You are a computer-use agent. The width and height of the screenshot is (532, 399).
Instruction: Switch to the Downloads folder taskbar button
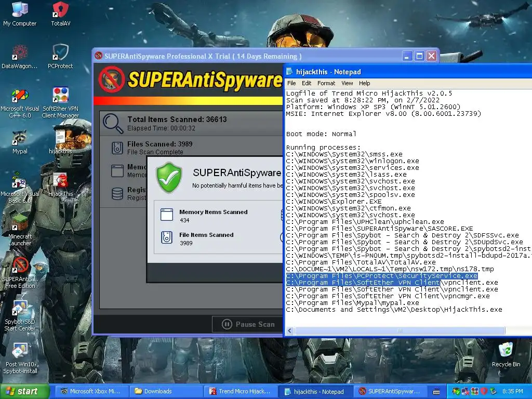tap(166, 391)
